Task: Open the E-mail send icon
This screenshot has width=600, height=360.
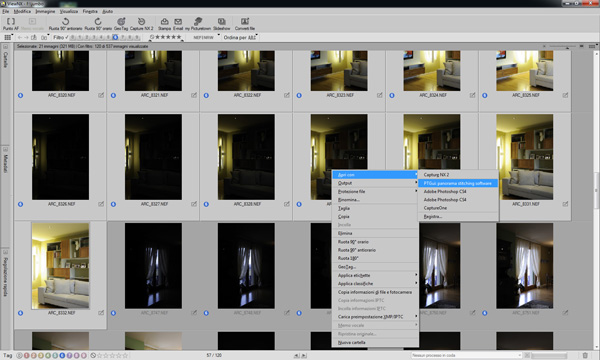Action: pyautogui.click(x=178, y=24)
